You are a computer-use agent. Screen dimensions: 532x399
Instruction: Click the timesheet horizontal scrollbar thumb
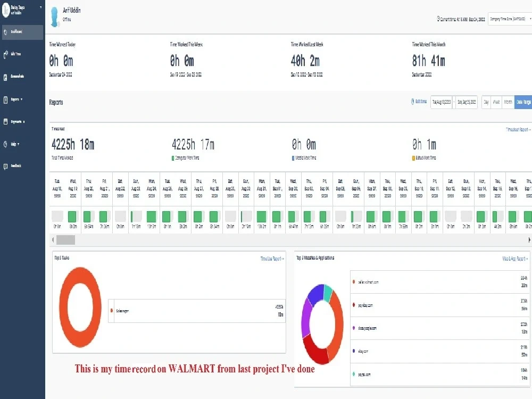coord(65,240)
